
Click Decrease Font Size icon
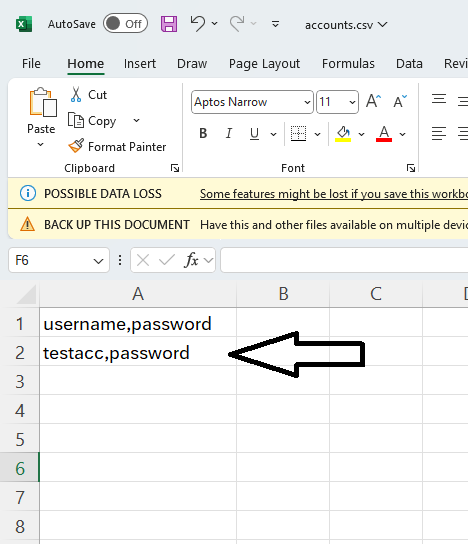(x=400, y=101)
